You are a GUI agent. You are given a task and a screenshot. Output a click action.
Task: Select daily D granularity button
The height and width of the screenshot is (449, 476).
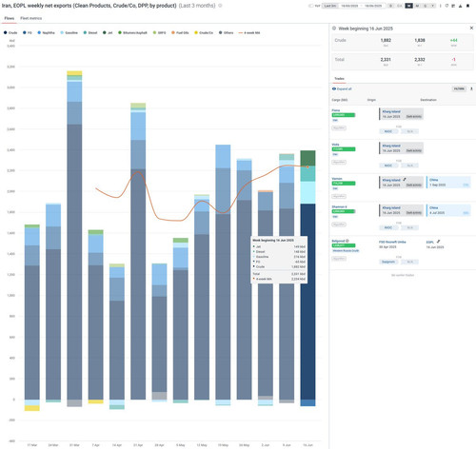click(x=390, y=6)
